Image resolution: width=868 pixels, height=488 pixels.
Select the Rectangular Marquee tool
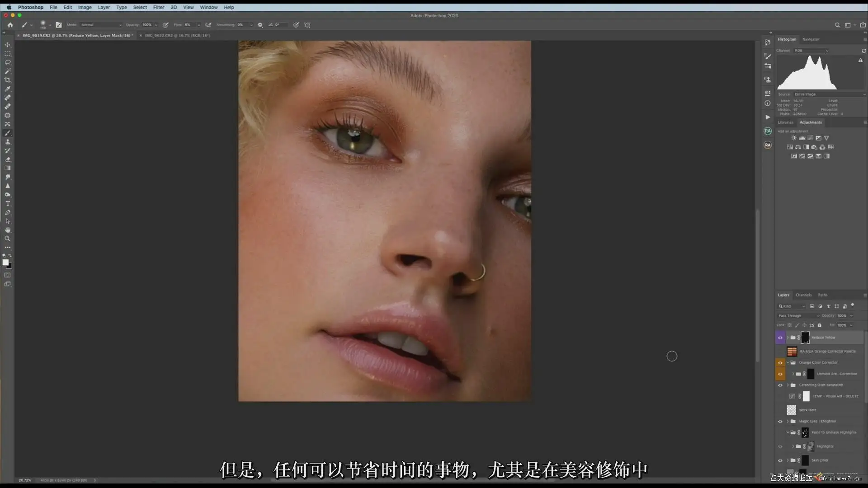point(7,53)
